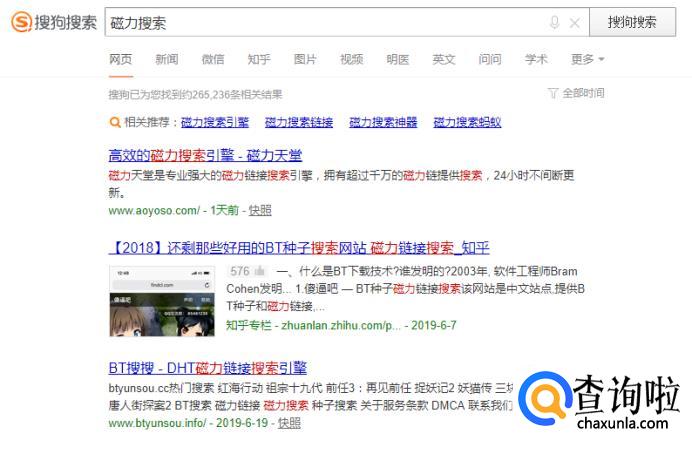Click the 1天前 date text
This screenshot has width=692, height=454.
pos(224,210)
